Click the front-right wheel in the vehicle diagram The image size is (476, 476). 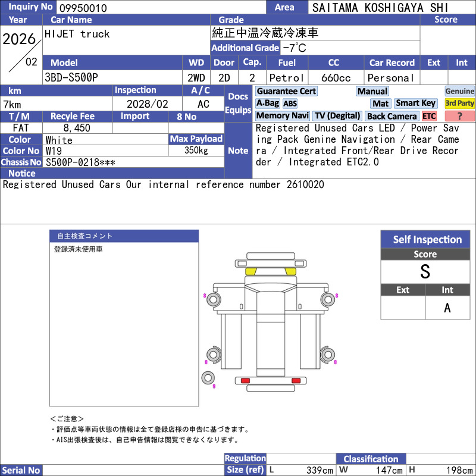click(328, 300)
